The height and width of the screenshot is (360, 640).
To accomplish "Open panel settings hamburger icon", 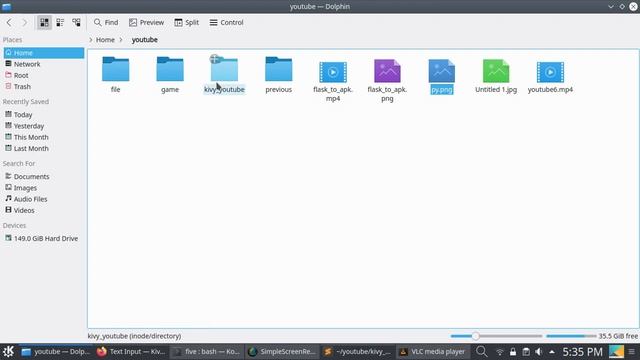I will [x=632, y=352].
